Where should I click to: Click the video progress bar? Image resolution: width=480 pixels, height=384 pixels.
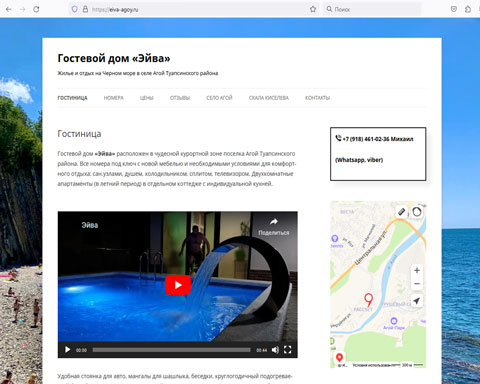tap(172, 350)
